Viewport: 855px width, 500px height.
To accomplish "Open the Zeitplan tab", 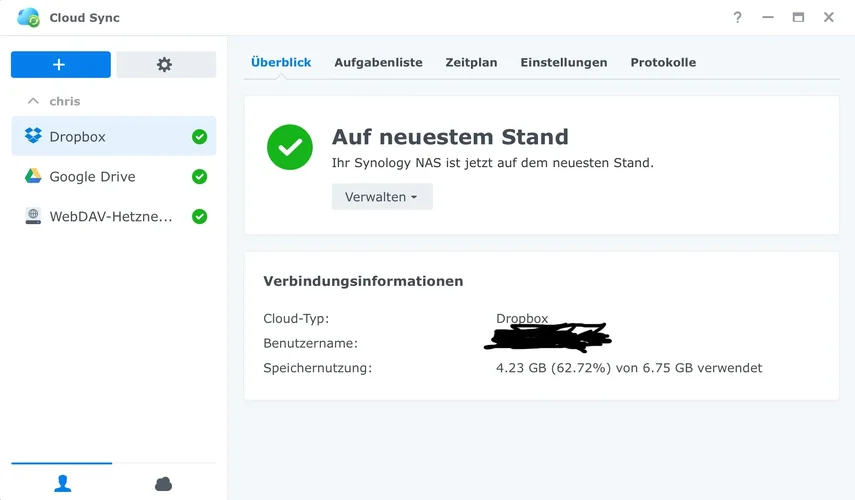I will tap(471, 62).
